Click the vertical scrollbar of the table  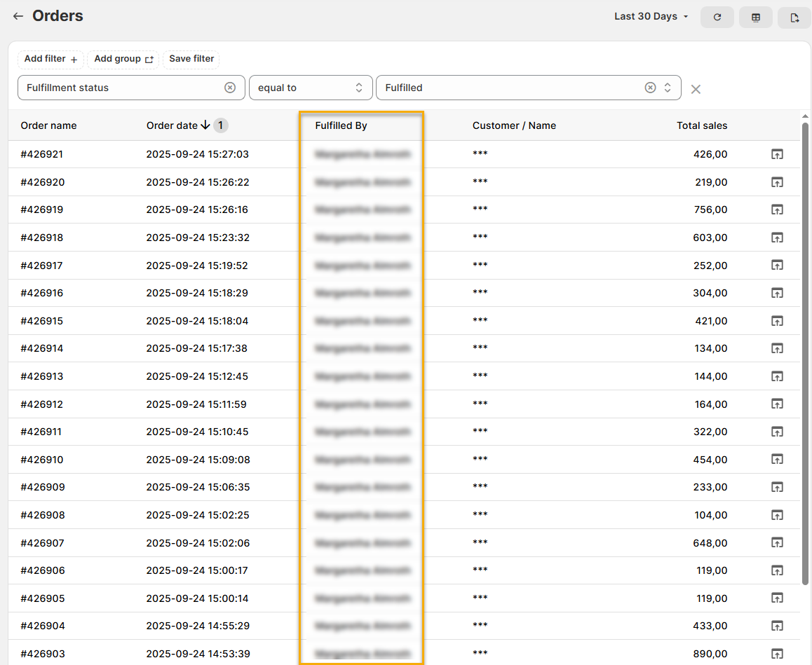805,350
